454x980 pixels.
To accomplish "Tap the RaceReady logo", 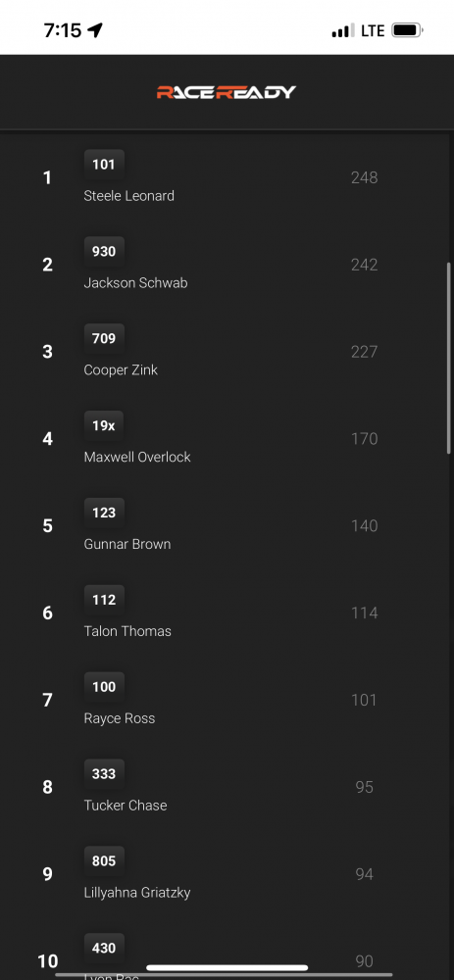I will pos(227,92).
